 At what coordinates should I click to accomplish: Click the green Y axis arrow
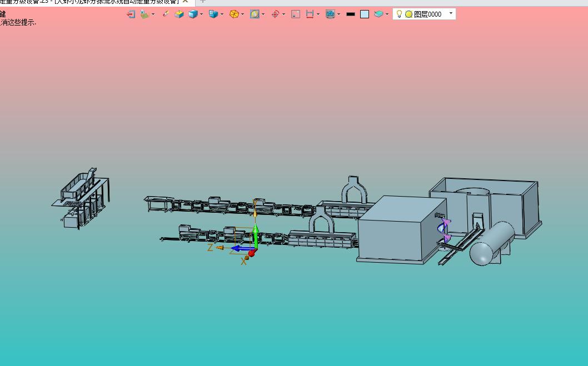pos(256,236)
